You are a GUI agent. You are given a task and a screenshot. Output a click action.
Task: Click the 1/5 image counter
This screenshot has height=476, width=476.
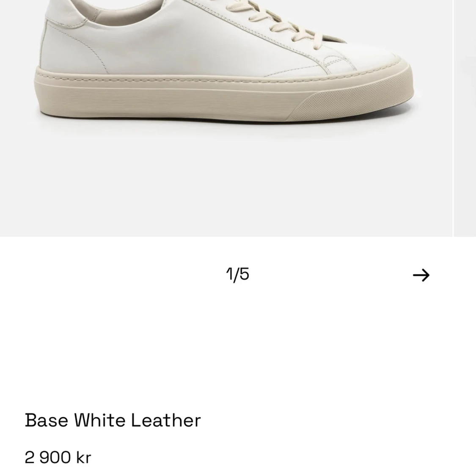click(x=238, y=275)
